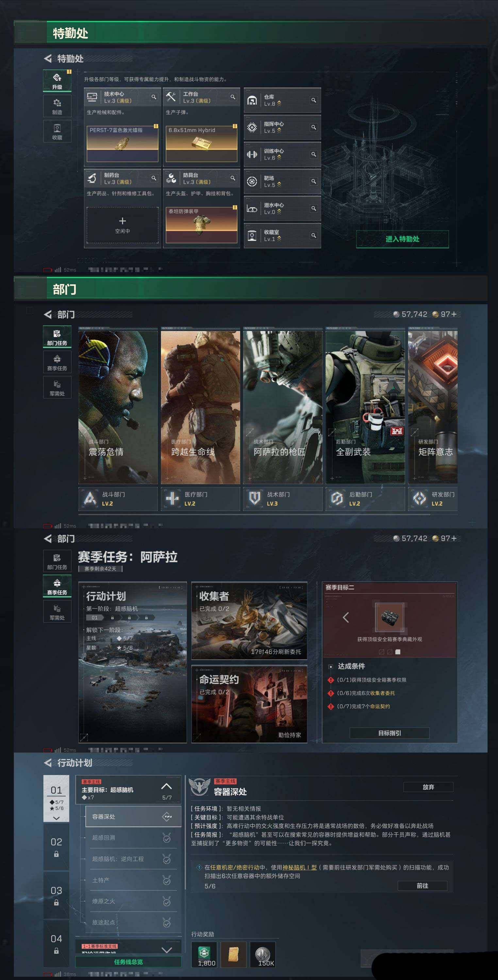
Task: Select locked stage 03
Action: [x=56, y=895]
